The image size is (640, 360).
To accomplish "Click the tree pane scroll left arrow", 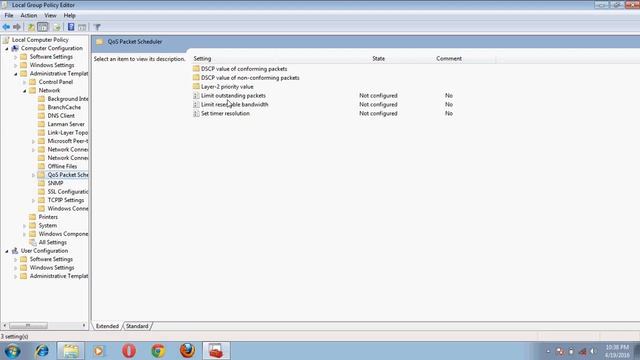I will point(4,326).
